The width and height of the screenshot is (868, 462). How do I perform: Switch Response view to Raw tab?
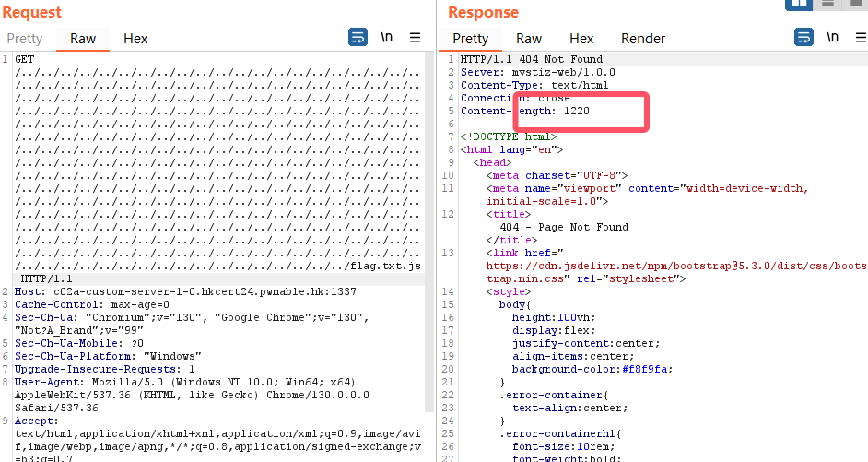coord(529,39)
